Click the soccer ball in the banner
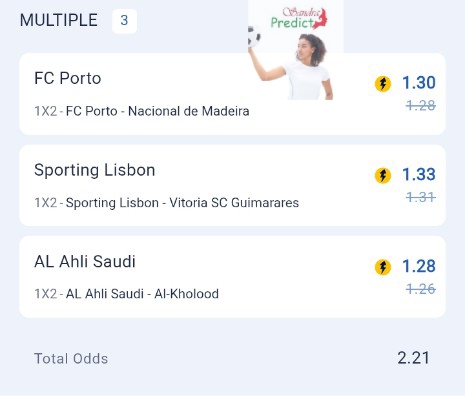Viewport: 465px width, 396px height. [254, 36]
